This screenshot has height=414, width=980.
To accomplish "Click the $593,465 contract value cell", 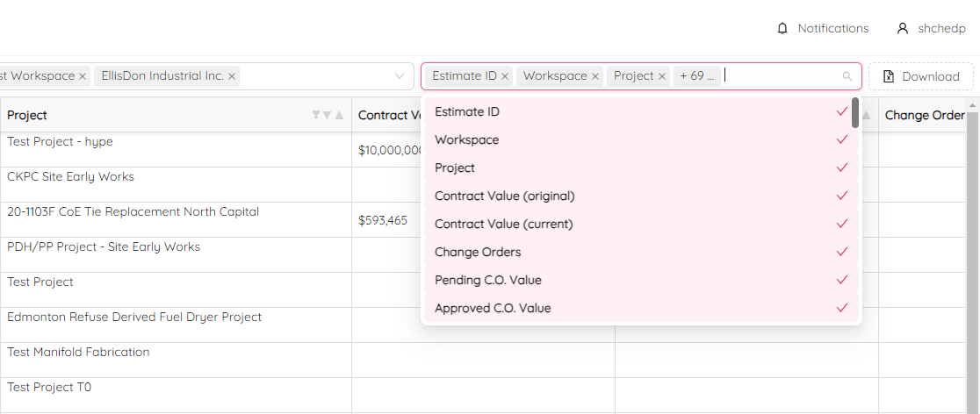I will click(x=383, y=220).
